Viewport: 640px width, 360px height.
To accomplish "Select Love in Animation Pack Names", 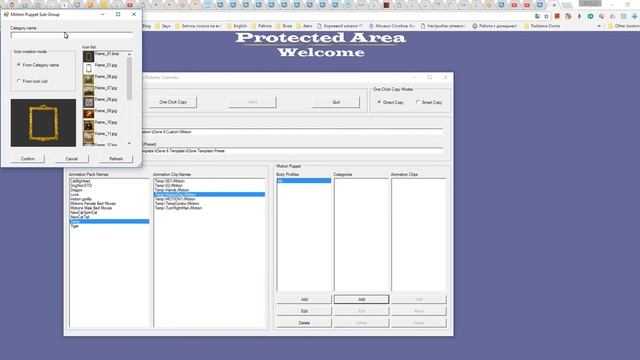I will (x=74, y=194).
